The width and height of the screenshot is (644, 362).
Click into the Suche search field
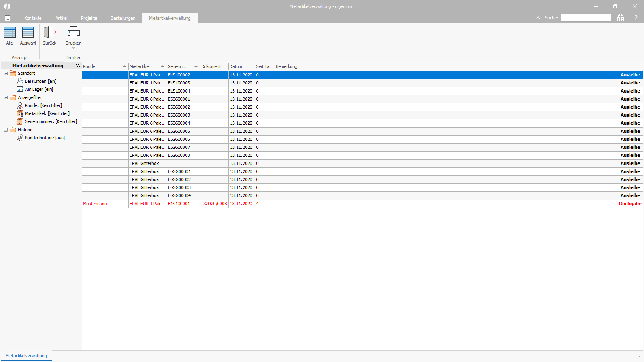(586, 18)
